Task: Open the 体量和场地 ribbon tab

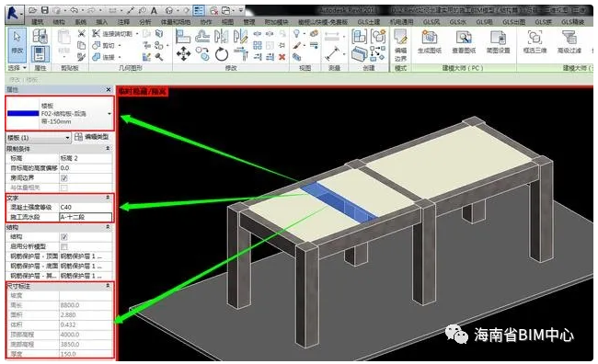Action: pos(175,22)
